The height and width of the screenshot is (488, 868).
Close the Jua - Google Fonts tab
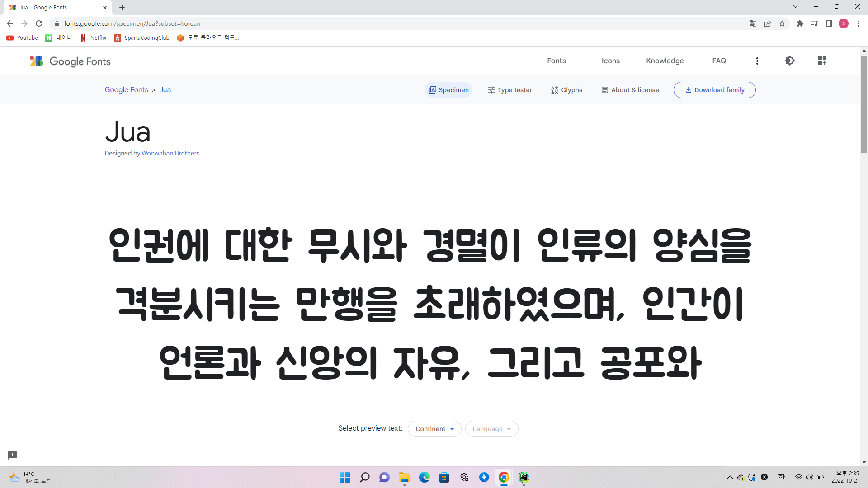[105, 8]
